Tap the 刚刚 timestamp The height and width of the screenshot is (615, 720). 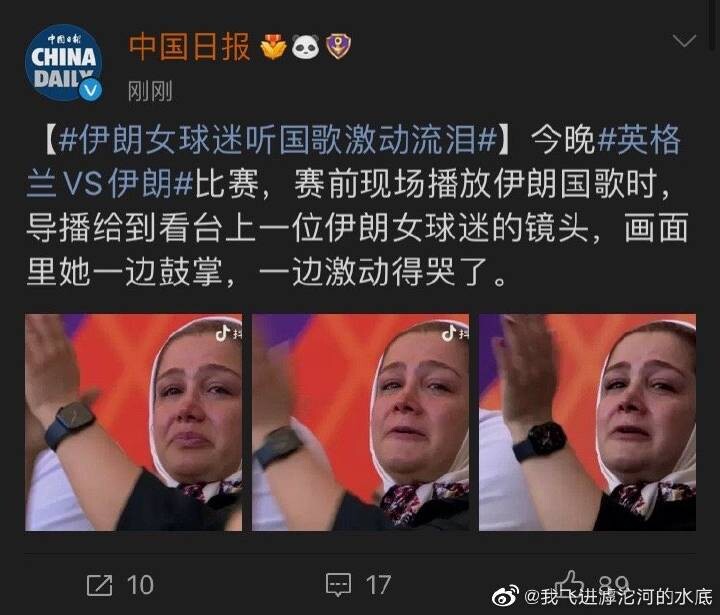tap(150, 90)
